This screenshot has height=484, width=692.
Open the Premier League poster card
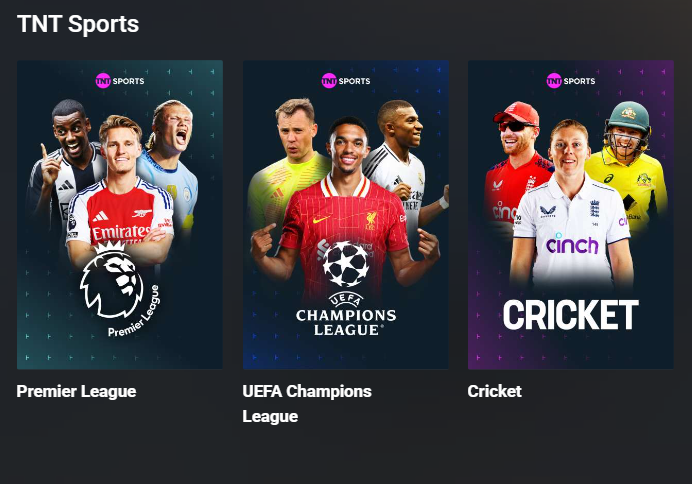coord(120,214)
